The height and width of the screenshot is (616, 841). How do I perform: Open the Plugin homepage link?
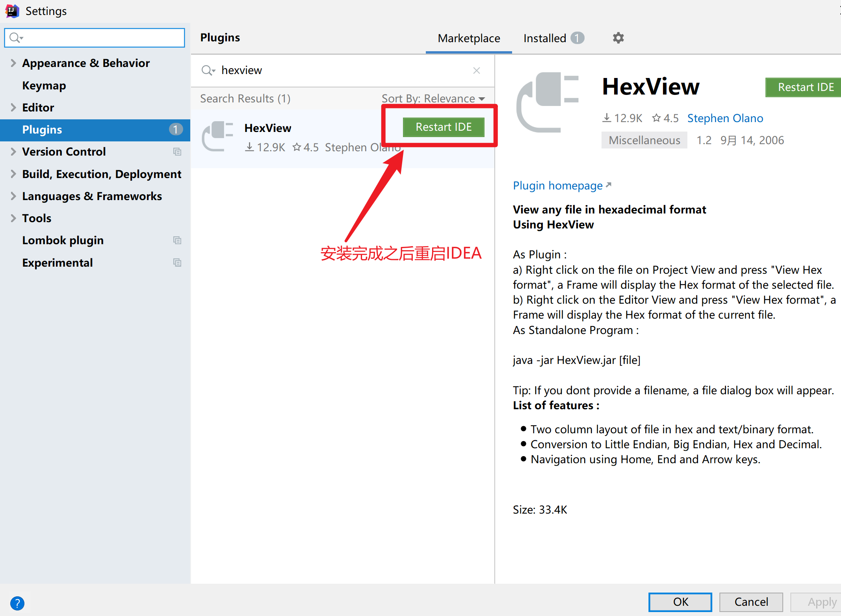point(558,186)
